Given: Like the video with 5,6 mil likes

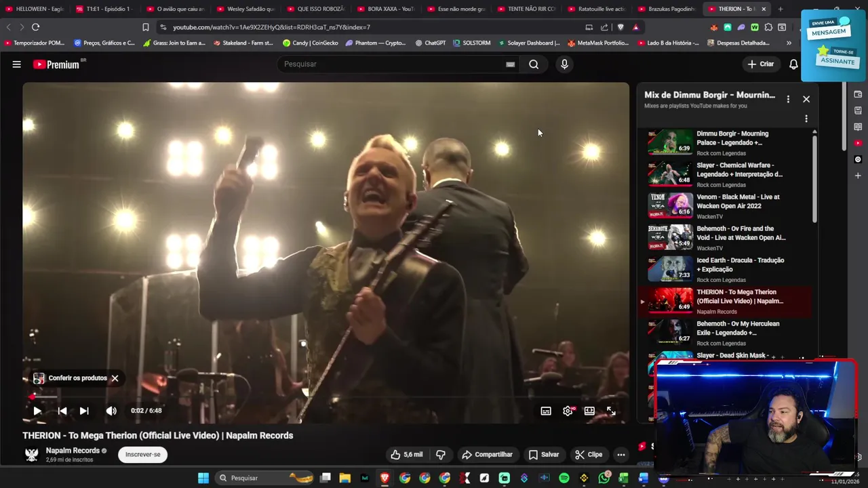Looking at the screenshot, I should (407, 455).
